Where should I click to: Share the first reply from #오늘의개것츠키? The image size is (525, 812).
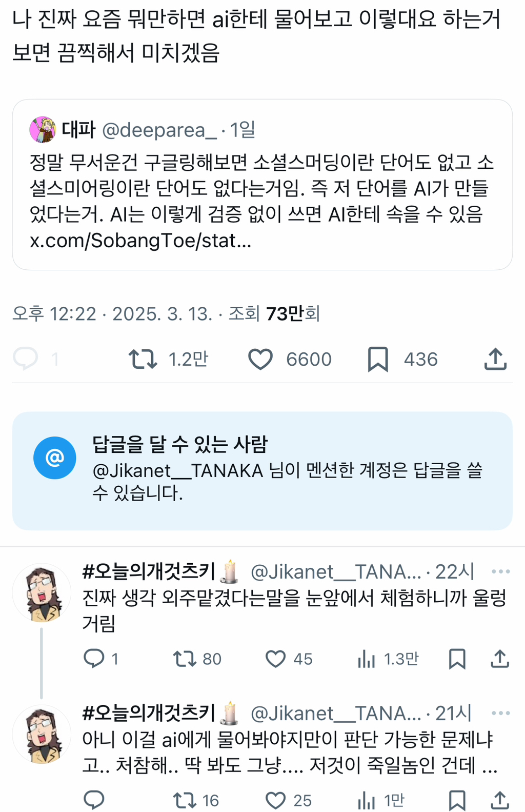[500, 659]
